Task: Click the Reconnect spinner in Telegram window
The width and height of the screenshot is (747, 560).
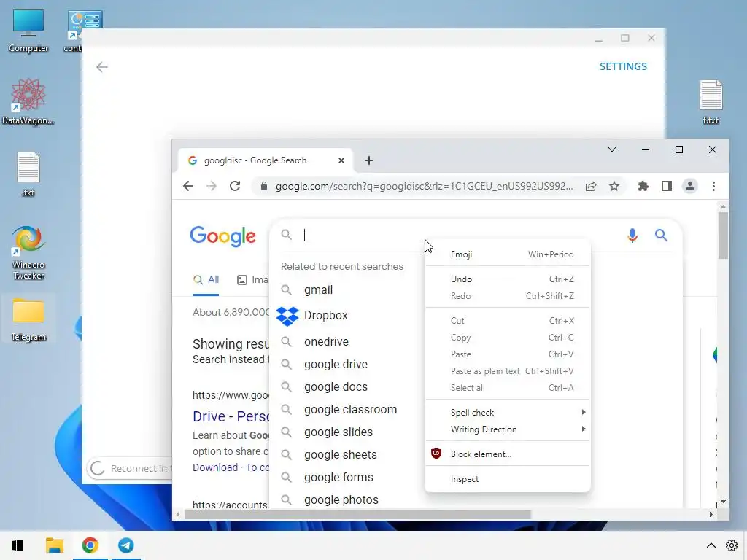Action: 97,469
